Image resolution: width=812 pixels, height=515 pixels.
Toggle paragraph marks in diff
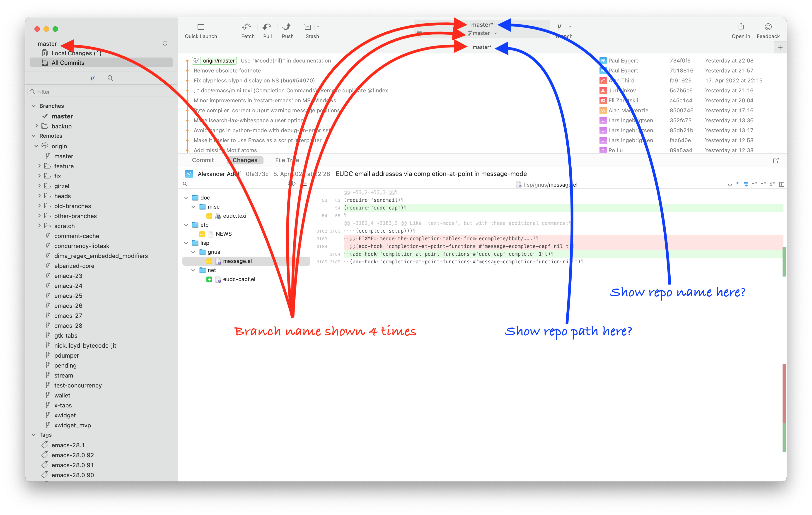point(738,184)
